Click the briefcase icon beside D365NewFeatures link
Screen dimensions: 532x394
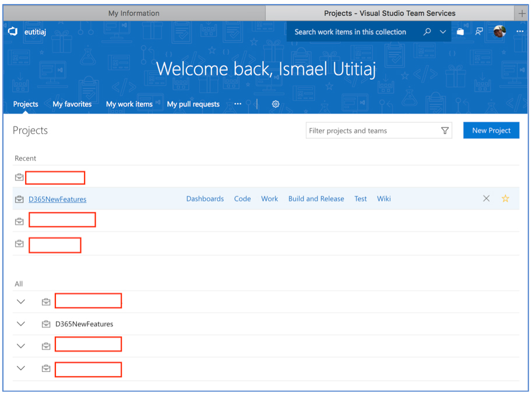(x=19, y=199)
